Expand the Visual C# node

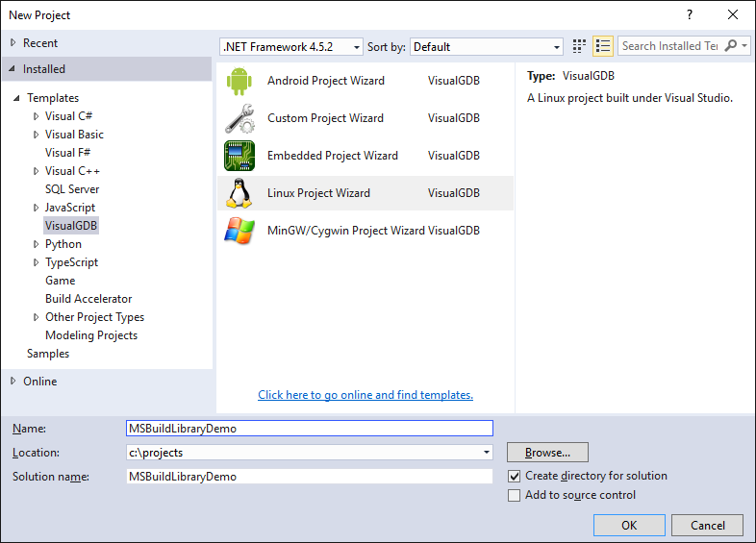point(37,116)
